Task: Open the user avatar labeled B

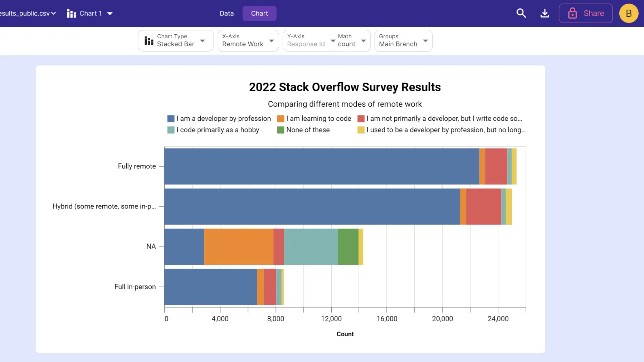Action: (x=629, y=13)
